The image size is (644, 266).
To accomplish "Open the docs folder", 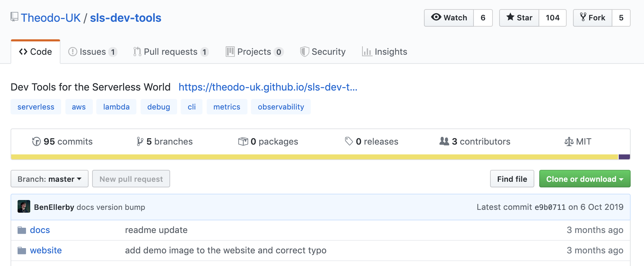I will [40, 230].
